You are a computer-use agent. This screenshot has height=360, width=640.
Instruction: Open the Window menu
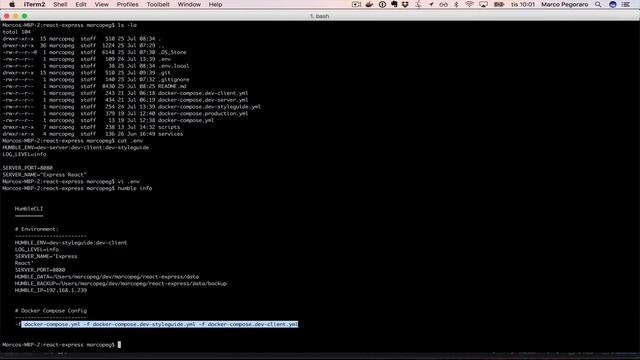click(x=189, y=4)
